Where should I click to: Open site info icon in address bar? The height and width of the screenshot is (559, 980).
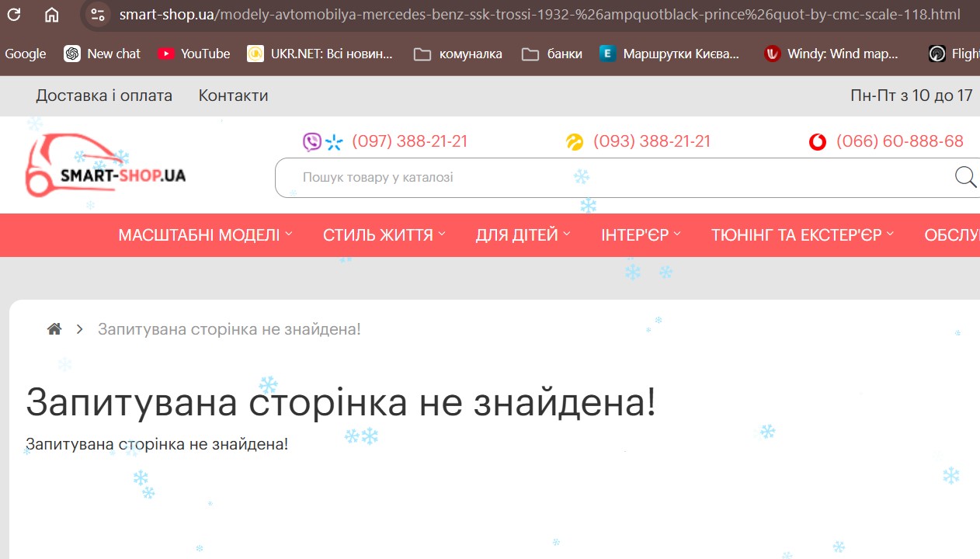(97, 15)
